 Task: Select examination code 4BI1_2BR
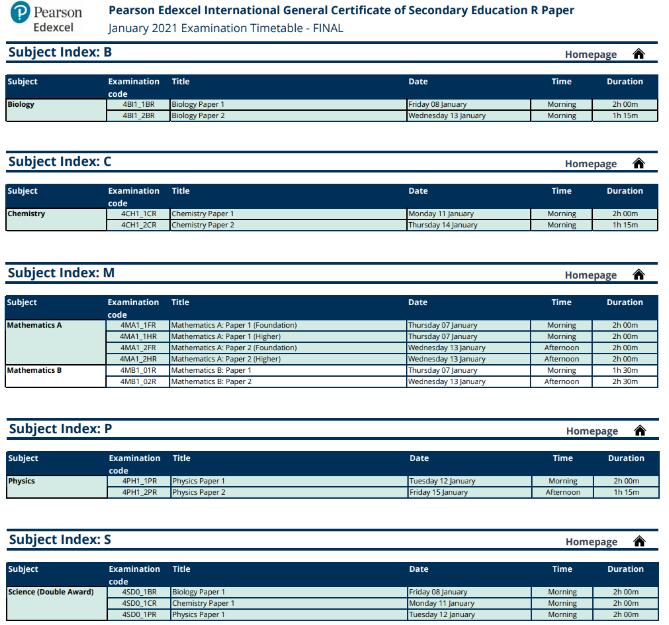click(138, 116)
